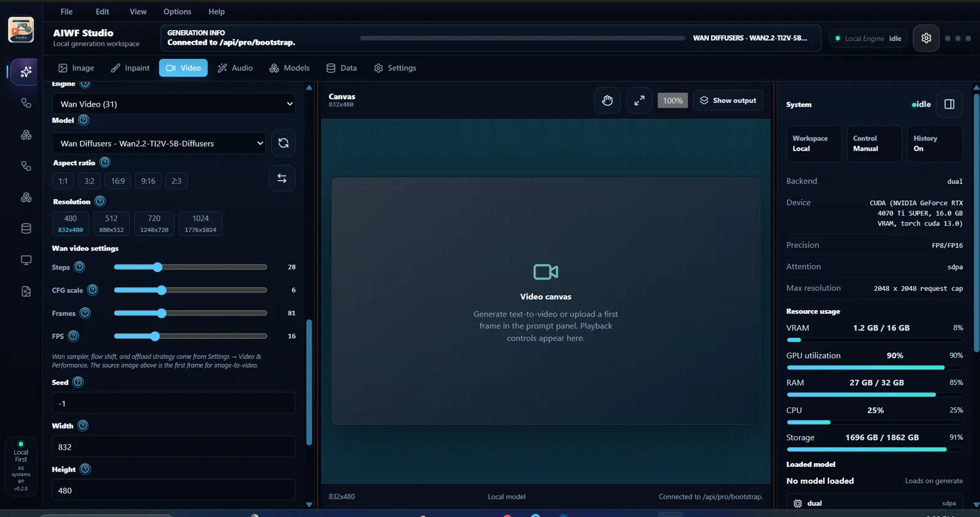The height and width of the screenshot is (517, 980).
Task: Click the workflow icon between sparkle and cubes icons
Action: click(x=26, y=103)
